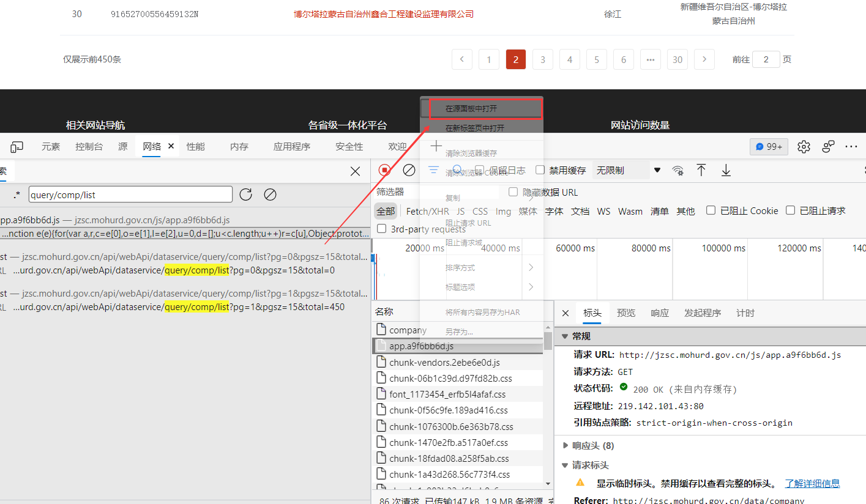
Task: Toggle the disable cache checkbox
Action: (x=540, y=170)
